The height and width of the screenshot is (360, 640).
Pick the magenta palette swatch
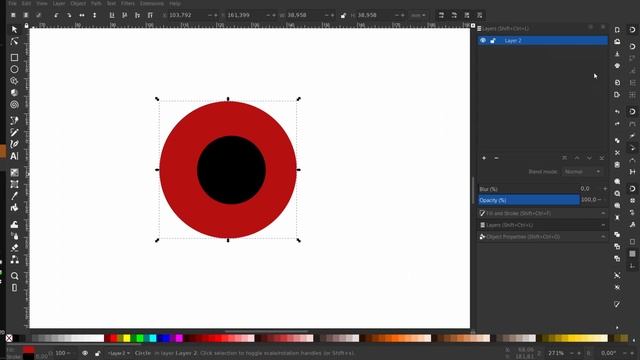[x=179, y=338]
